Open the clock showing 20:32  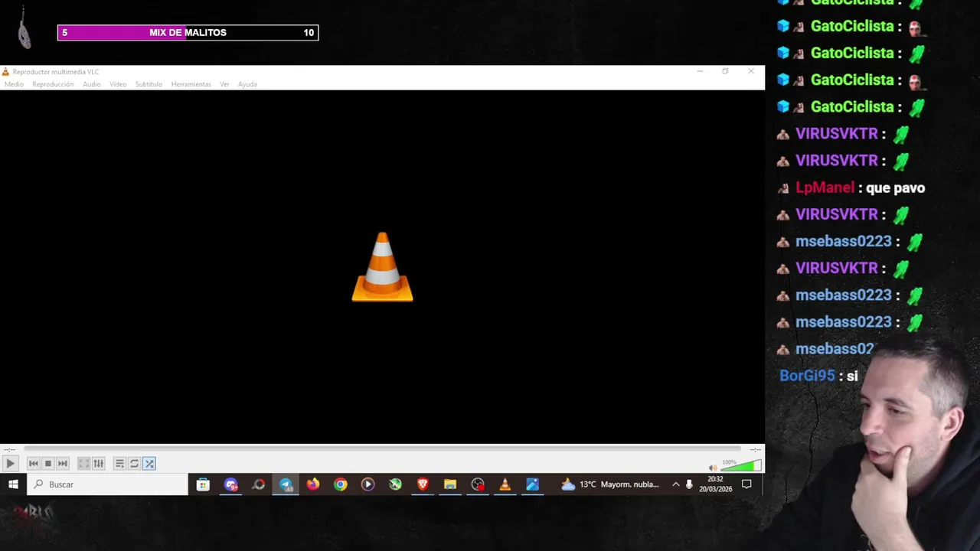tap(715, 484)
